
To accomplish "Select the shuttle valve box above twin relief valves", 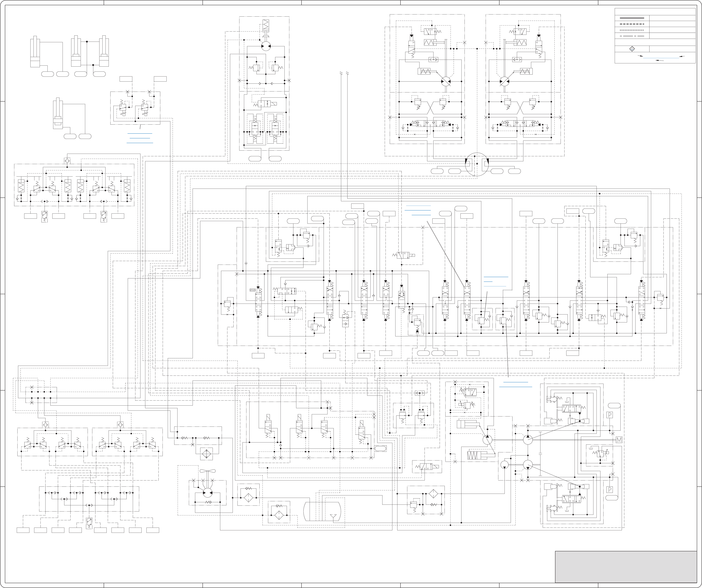I will tap(420, 393).
